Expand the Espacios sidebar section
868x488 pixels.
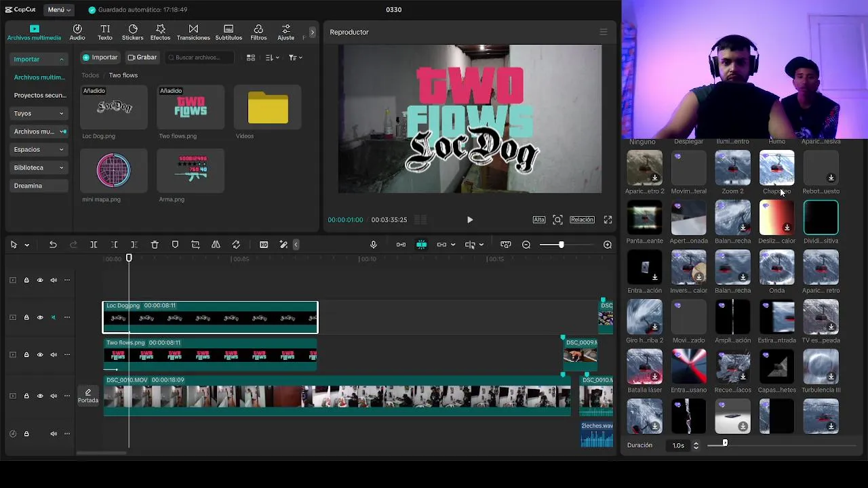[x=39, y=149]
